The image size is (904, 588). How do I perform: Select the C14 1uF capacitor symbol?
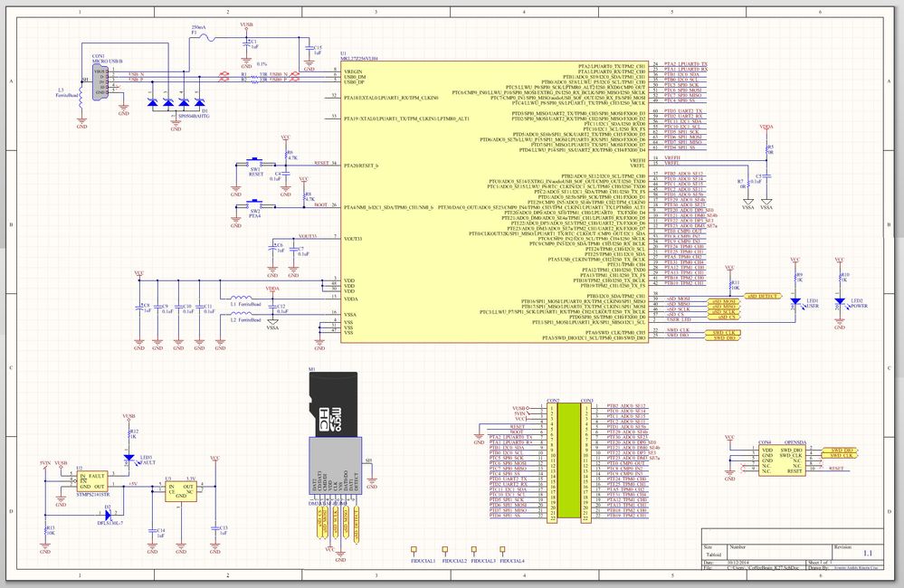(x=153, y=532)
